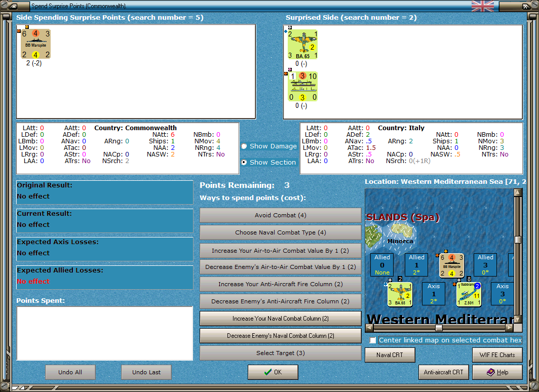Click Decrease Enemy's Air-to-Air Combat Value By 1
The image size is (539, 392).
[281, 266]
